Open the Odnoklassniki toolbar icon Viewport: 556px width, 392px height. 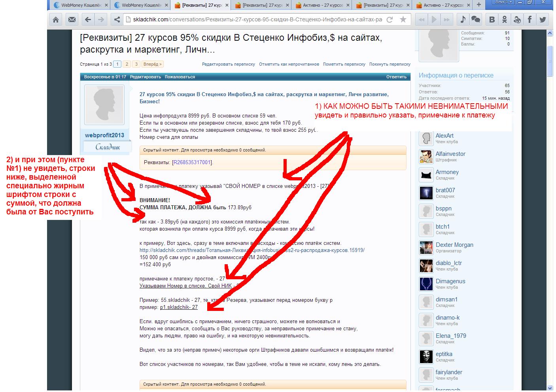point(505,19)
